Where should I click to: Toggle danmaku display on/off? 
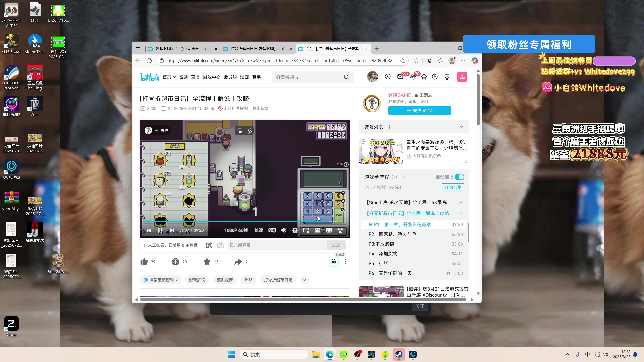coord(209,245)
